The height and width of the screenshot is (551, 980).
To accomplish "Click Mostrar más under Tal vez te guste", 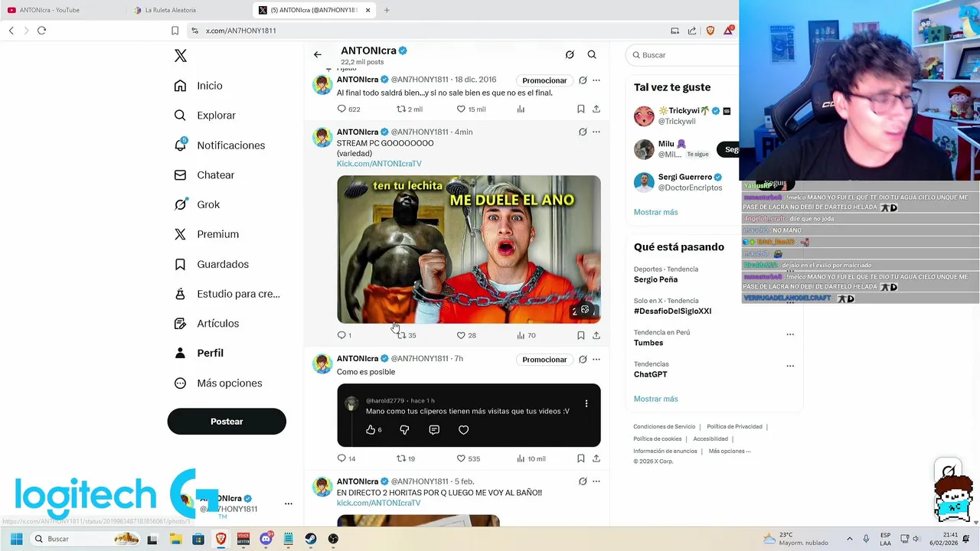I will [655, 212].
